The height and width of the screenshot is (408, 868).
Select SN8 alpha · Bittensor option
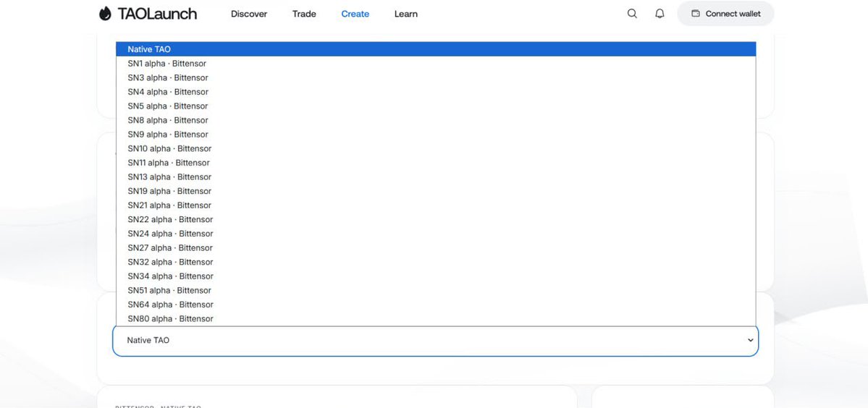point(437,121)
